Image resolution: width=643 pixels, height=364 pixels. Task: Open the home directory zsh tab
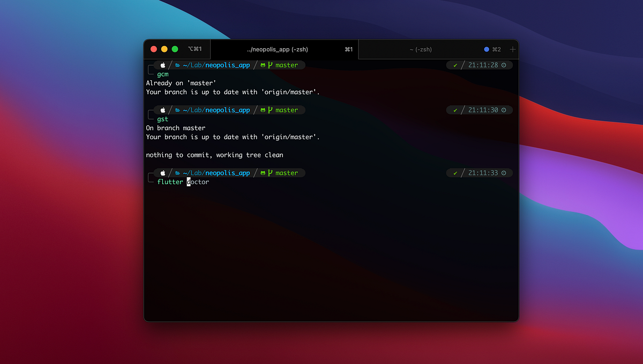click(x=422, y=49)
